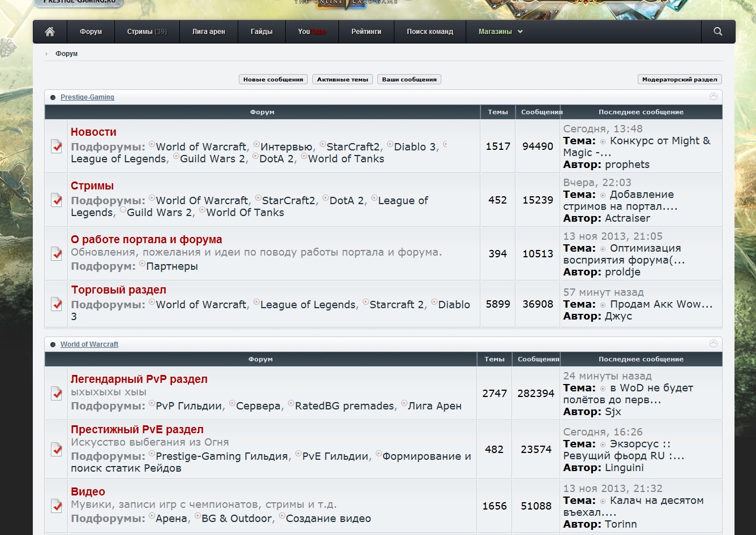The height and width of the screenshot is (535, 756).
Task: Open the Лига Арен subforum link
Action: coord(435,406)
